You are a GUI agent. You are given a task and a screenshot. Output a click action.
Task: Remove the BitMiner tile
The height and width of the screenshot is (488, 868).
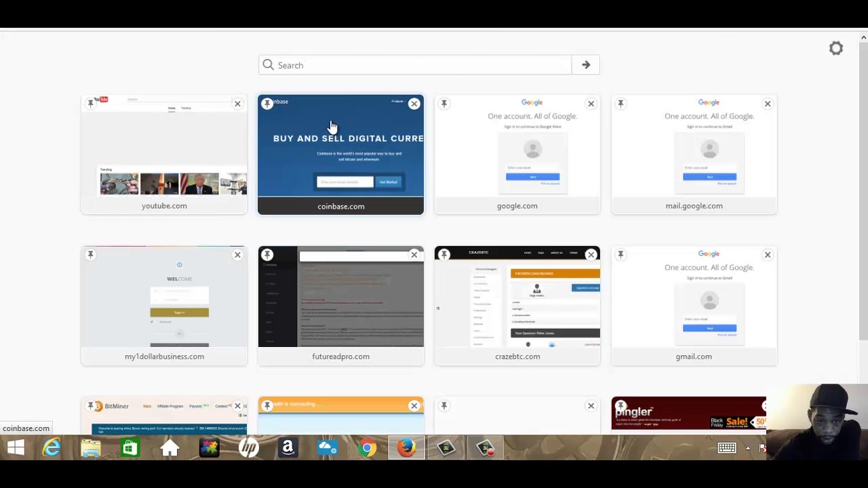pos(237,406)
